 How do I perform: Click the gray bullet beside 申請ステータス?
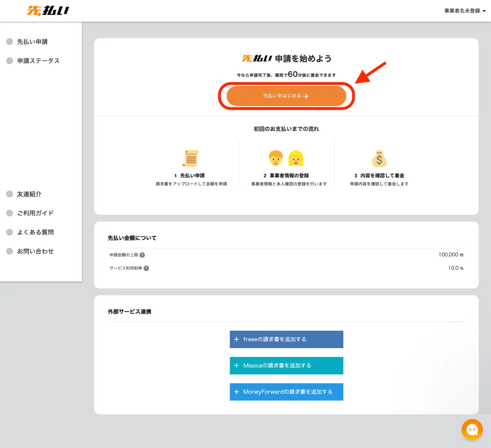point(9,61)
